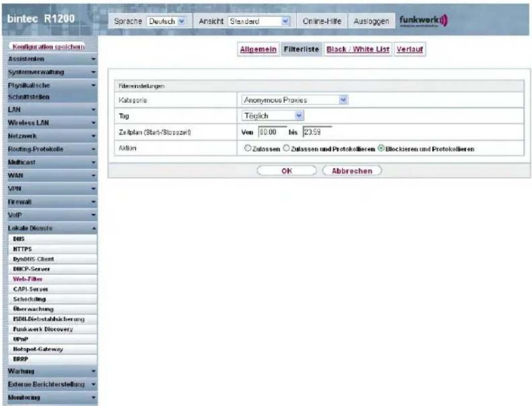532x406 pixels.
Task: Click the bis stop time field
Action: [x=317, y=132]
